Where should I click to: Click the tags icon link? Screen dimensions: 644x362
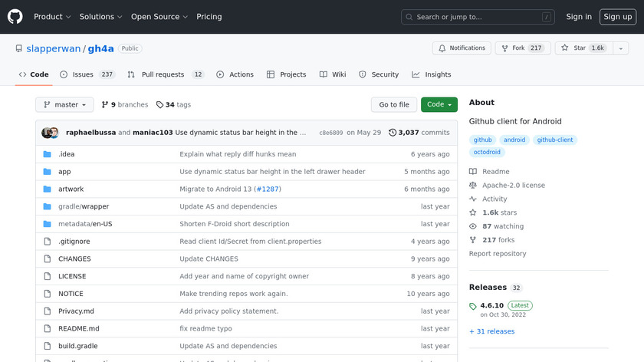coord(159,105)
